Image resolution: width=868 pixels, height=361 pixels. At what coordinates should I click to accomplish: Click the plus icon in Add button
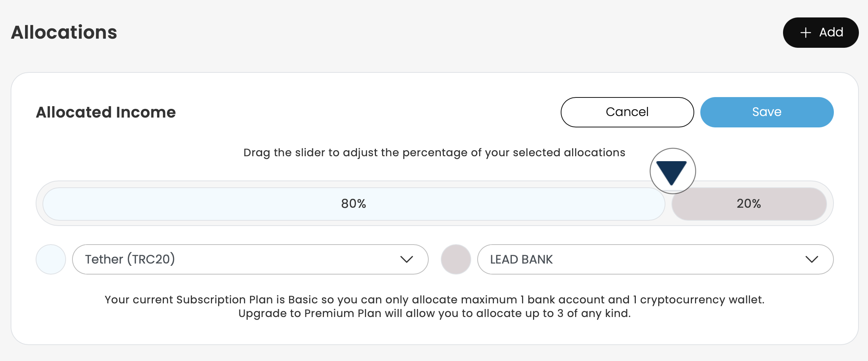pos(805,33)
